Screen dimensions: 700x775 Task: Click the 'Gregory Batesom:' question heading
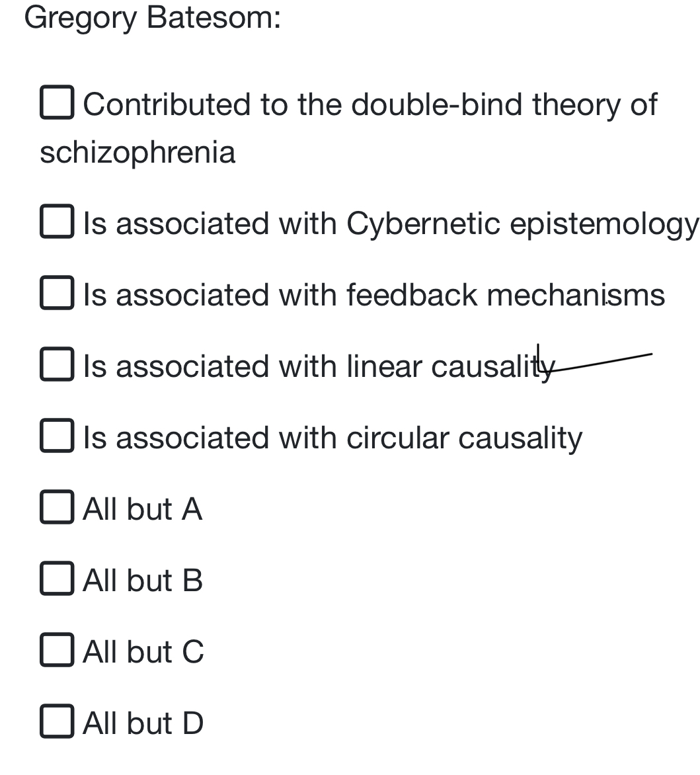pos(153,19)
